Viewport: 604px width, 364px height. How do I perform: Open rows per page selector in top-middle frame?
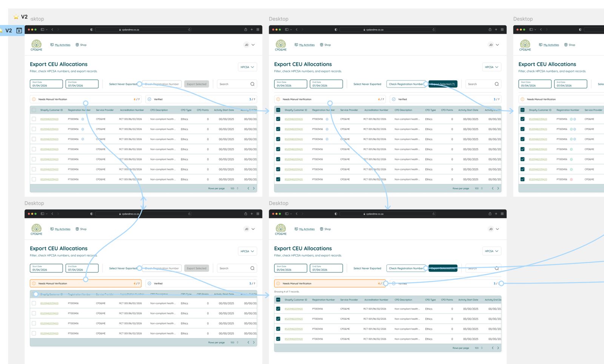[x=479, y=188]
